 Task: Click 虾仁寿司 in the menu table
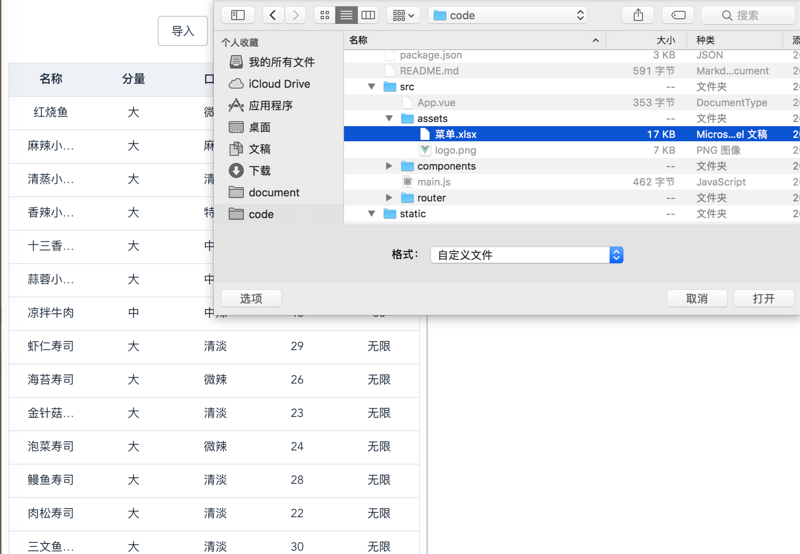[51, 346]
